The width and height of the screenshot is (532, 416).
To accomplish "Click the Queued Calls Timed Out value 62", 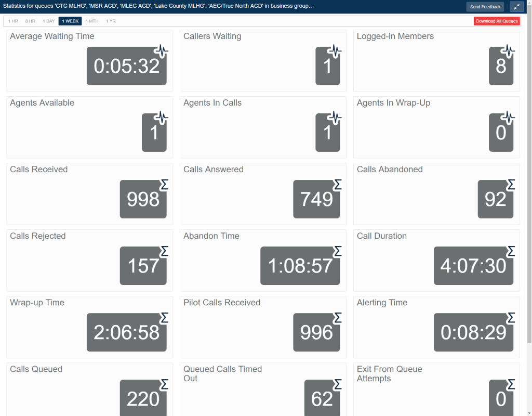I will click(322, 398).
